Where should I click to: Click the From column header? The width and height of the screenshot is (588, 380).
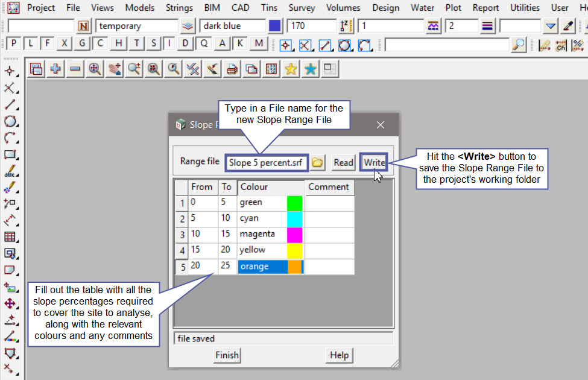pyautogui.click(x=203, y=187)
